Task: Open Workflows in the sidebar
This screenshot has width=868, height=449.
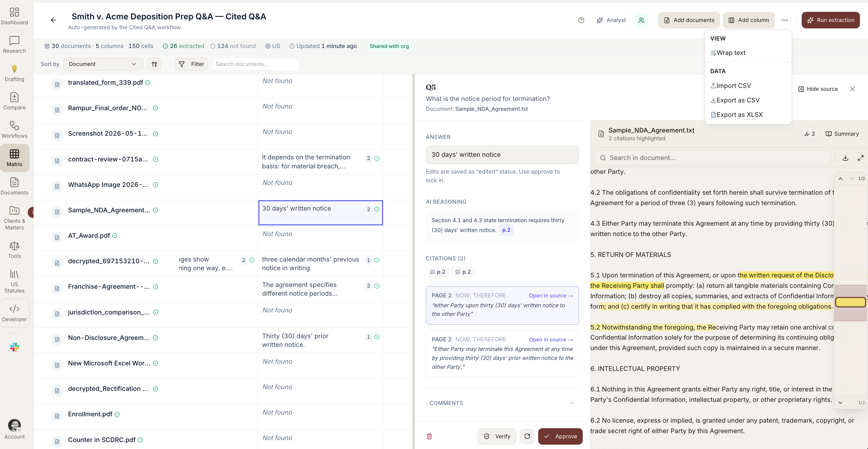Action: click(x=14, y=129)
